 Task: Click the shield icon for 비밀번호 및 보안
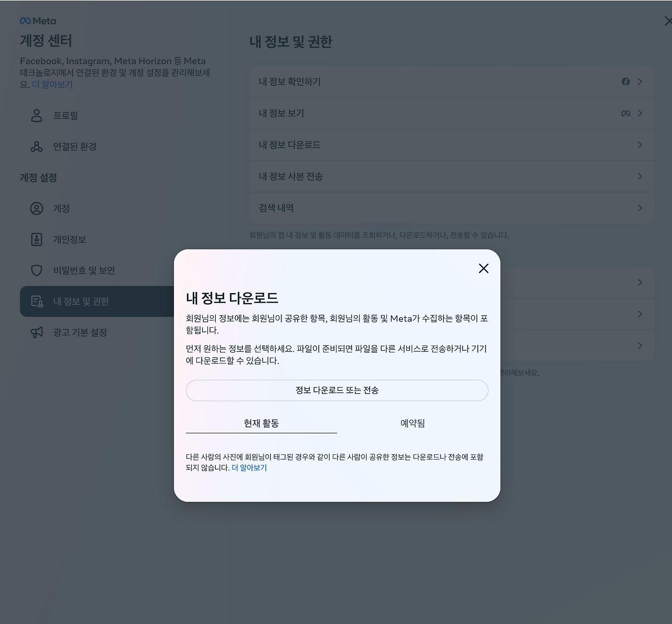click(36, 270)
